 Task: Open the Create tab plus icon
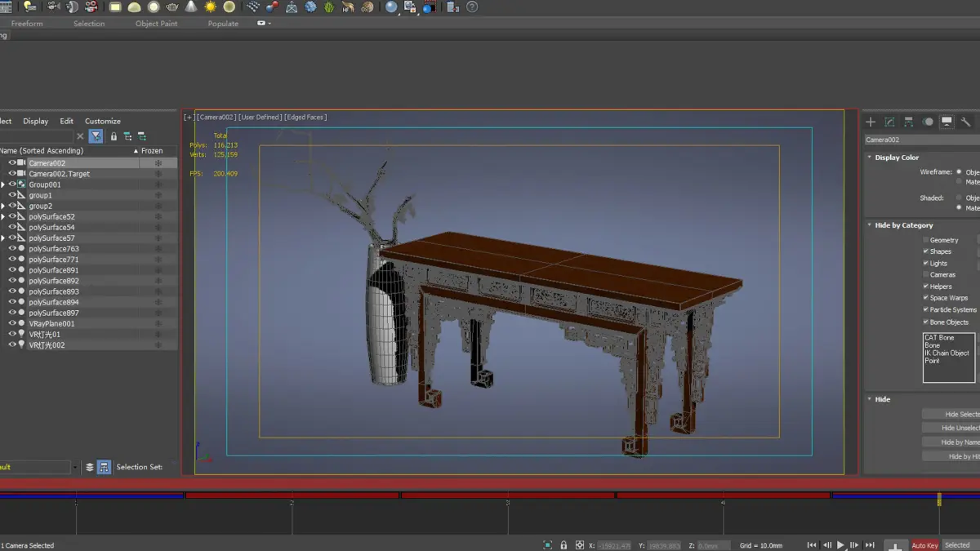pyautogui.click(x=871, y=122)
